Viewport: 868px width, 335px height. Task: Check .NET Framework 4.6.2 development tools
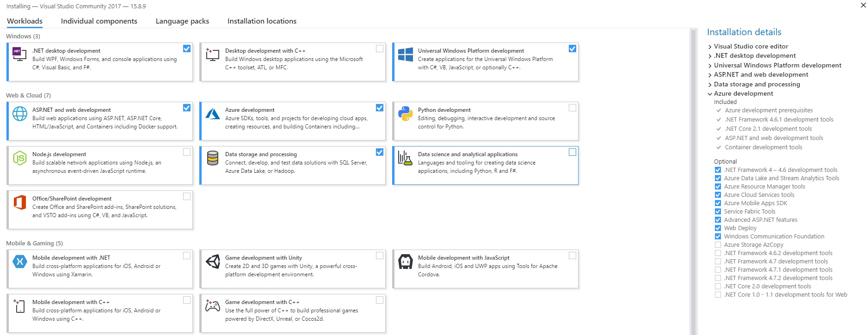(x=718, y=253)
